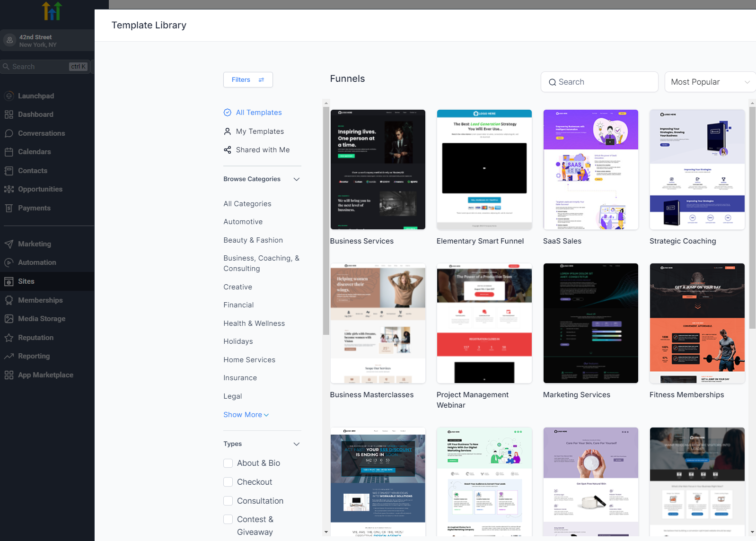Open the Reporting trend line icon
This screenshot has width=756, height=541.
pos(9,356)
